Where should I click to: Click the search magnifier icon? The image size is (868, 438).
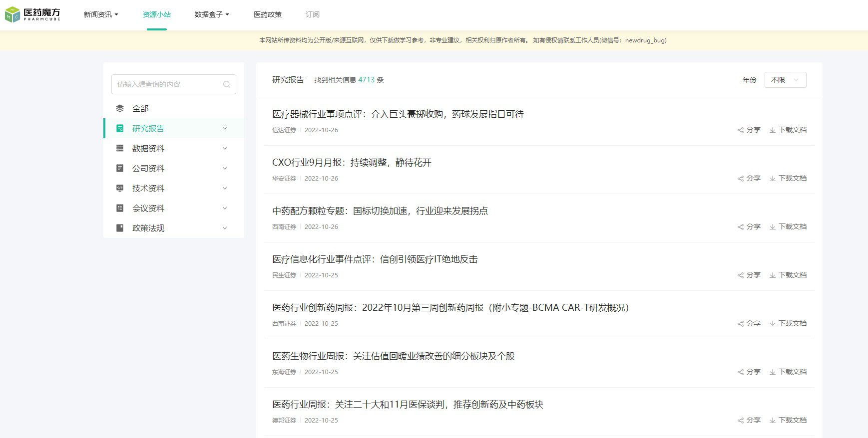click(x=227, y=84)
